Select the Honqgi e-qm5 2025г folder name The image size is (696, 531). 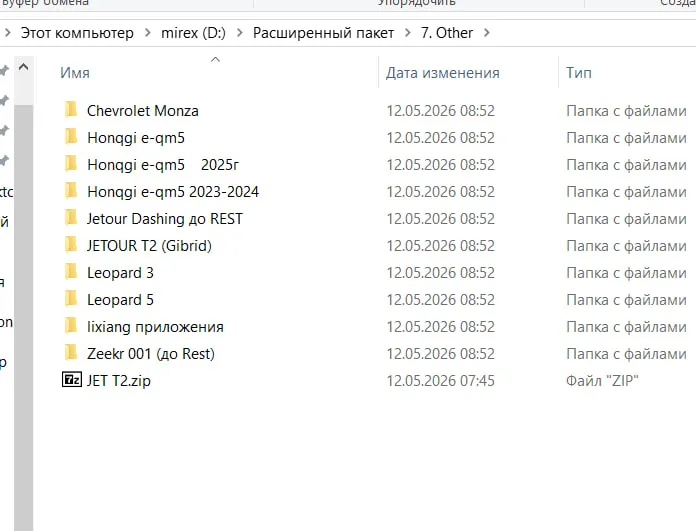(163, 165)
